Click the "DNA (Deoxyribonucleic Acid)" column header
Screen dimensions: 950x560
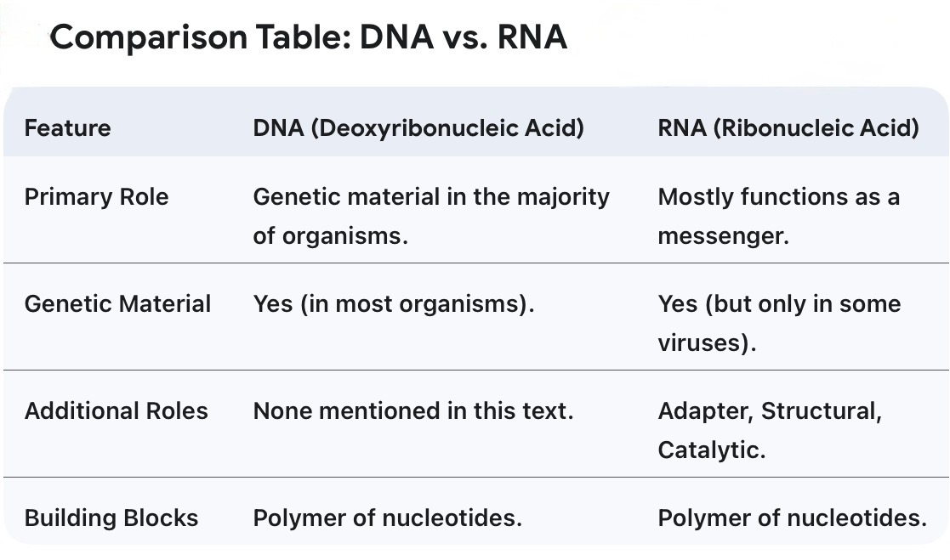pos(418,128)
